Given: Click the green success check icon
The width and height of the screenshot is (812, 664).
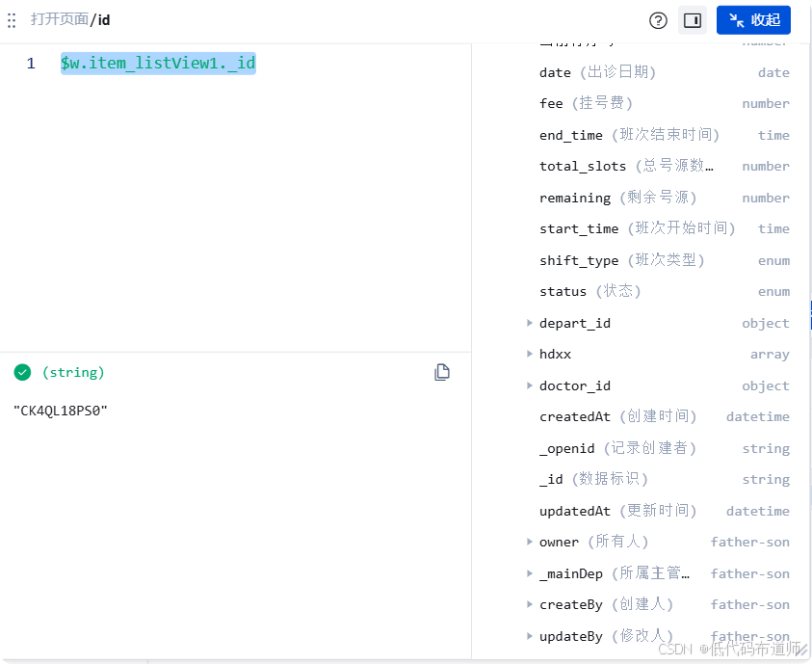Looking at the screenshot, I should click(22, 372).
